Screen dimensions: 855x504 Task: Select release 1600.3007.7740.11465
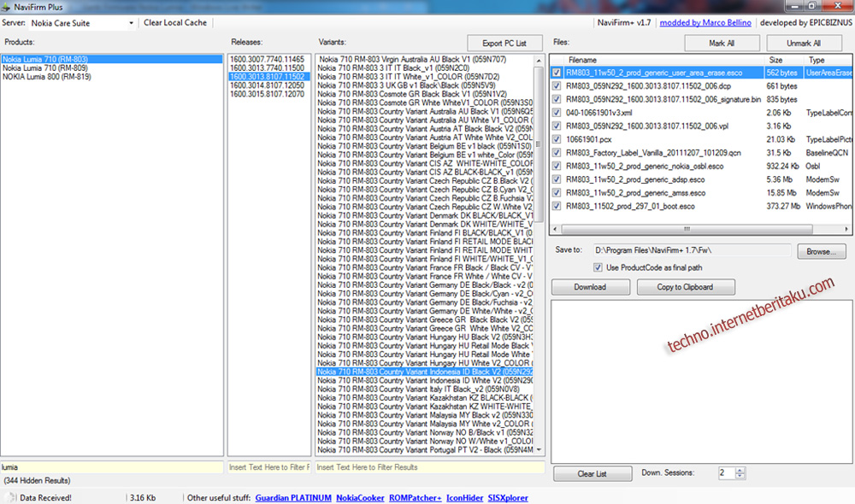pos(268,59)
